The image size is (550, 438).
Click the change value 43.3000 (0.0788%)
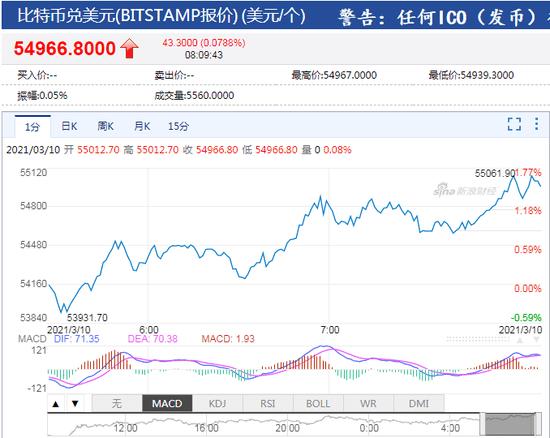[x=203, y=43]
